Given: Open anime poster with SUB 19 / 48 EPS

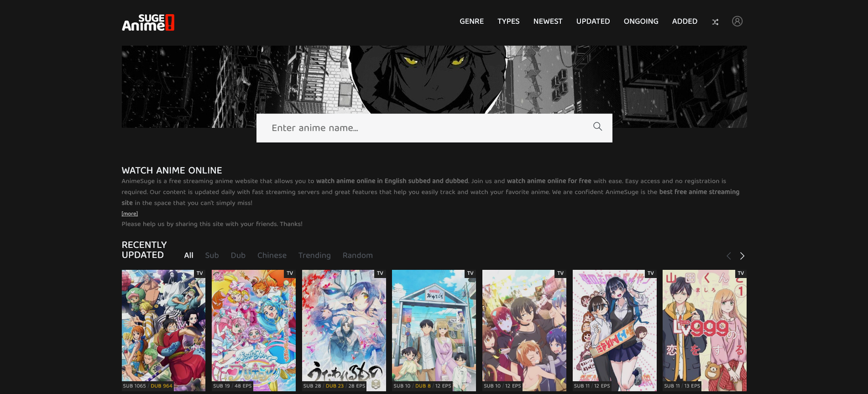Looking at the screenshot, I should (253, 331).
